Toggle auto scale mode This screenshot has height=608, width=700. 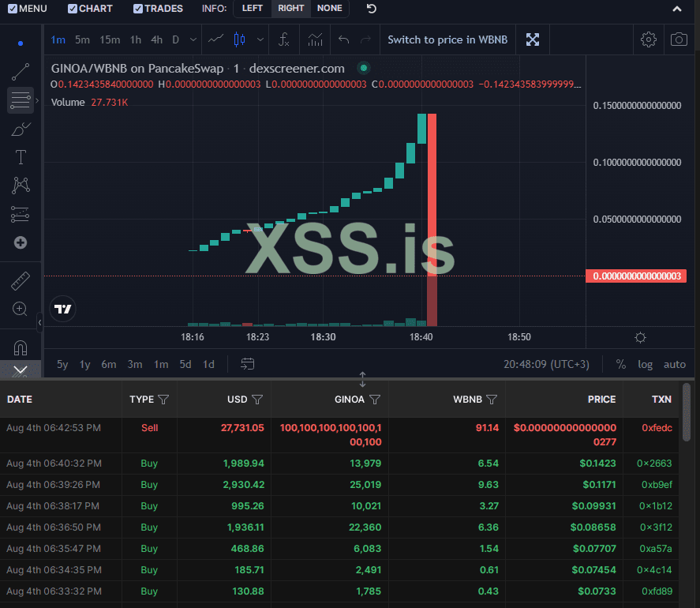tap(674, 364)
